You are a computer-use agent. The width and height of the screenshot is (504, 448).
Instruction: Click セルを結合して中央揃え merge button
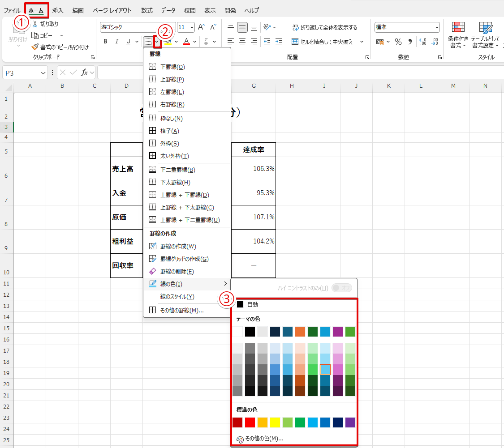(323, 42)
